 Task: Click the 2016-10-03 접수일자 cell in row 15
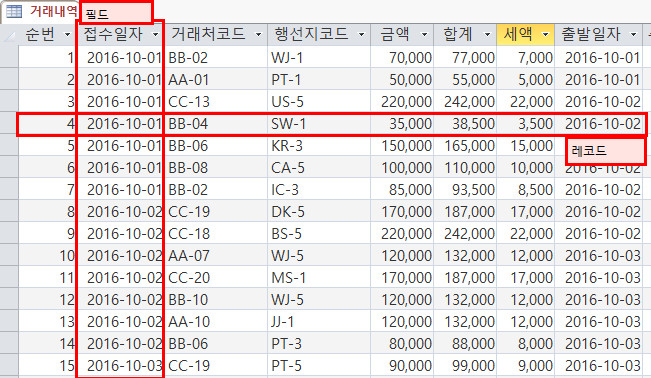pyautogui.click(x=121, y=365)
